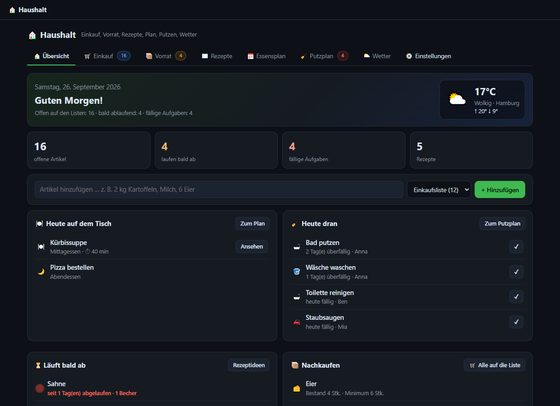Click the Haushalt house logo beside the heading

tap(32, 35)
